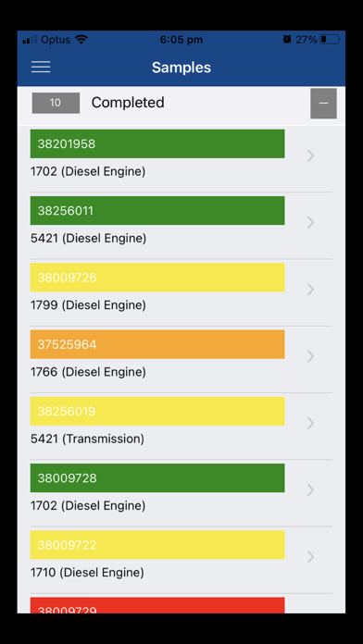Tap the chevron next to sample 38009728

pyautogui.click(x=311, y=490)
